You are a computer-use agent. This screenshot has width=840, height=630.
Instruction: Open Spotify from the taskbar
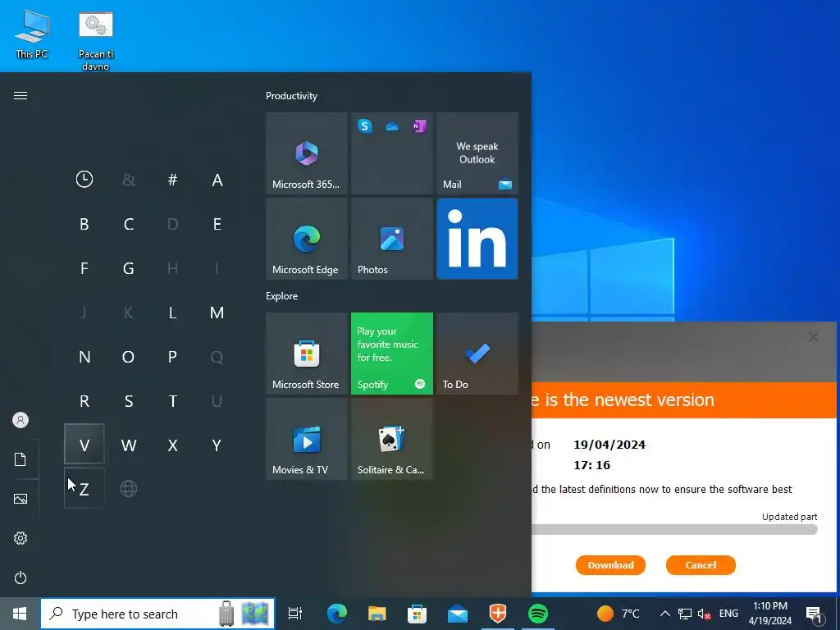pos(538,614)
